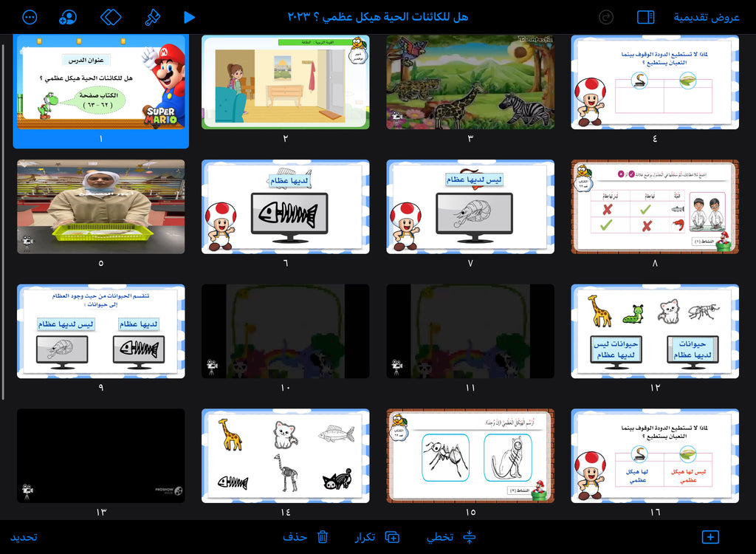Select slide 5 teacher video thumbnail
Screen dimensions: 756x554
100,207
